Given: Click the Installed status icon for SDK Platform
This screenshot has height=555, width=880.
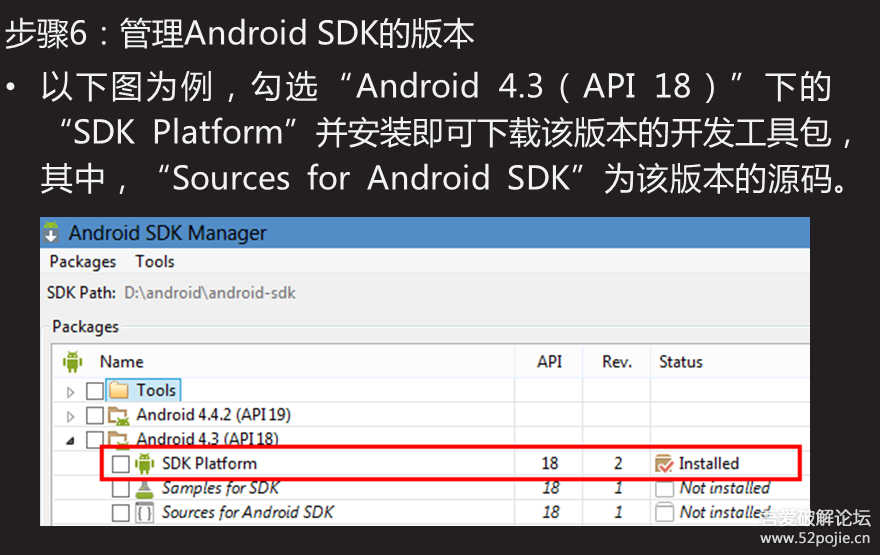Looking at the screenshot, I should (x=664, y=464).
